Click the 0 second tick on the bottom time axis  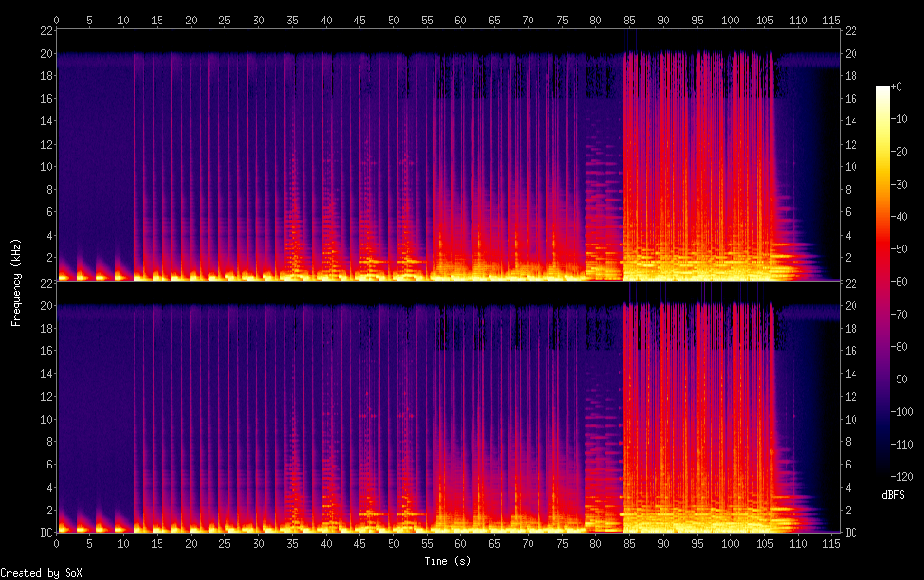pyautogui.click(x=56, y=543)
